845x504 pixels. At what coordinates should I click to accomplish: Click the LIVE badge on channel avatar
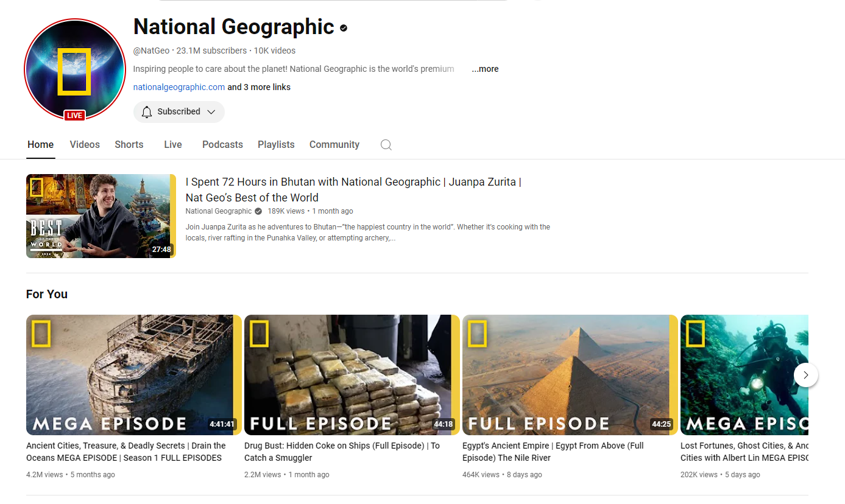pyautogui.click(x=75, y=116)
